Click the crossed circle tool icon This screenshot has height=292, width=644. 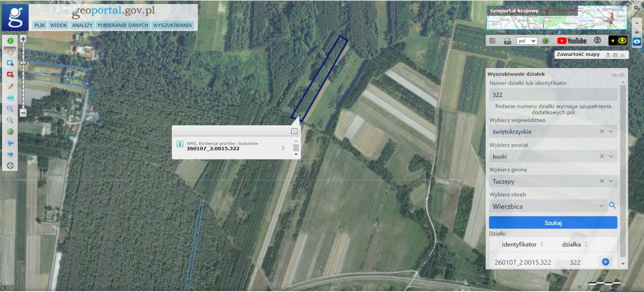pos(10,165)
